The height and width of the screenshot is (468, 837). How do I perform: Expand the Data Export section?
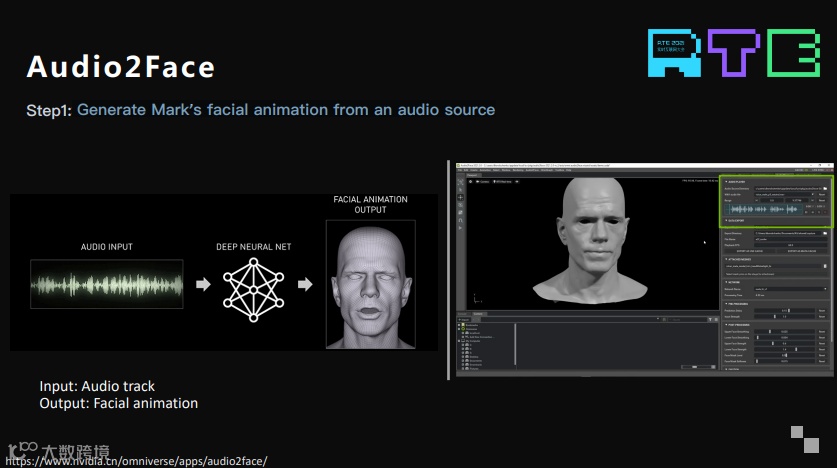coord(735,220)
